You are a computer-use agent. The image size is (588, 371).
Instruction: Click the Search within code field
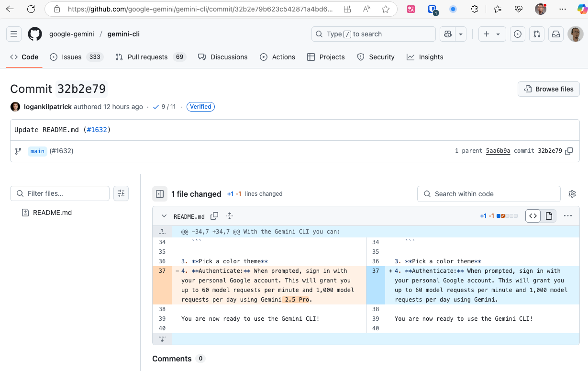point(489,194)
